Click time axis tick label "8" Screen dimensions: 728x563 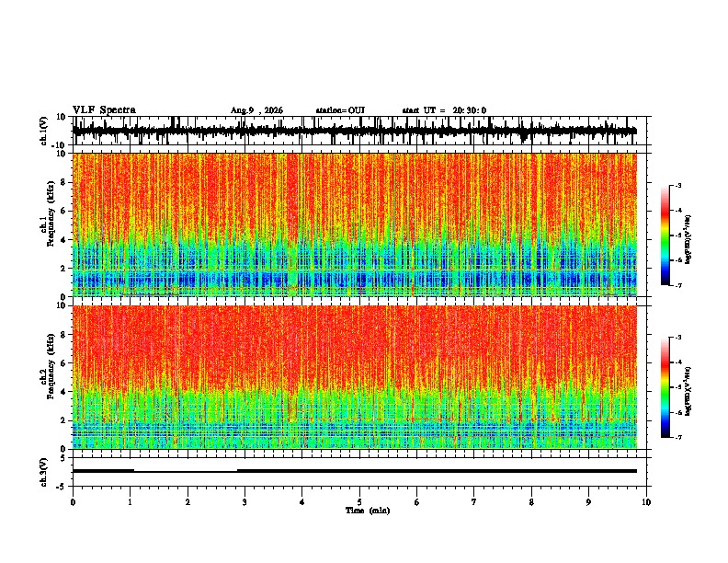(531, 502)
